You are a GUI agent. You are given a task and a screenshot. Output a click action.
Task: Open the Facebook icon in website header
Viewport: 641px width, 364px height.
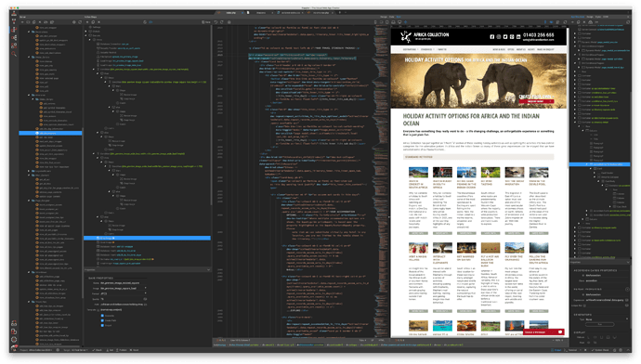pyautogui.click(x=492, y=37)
